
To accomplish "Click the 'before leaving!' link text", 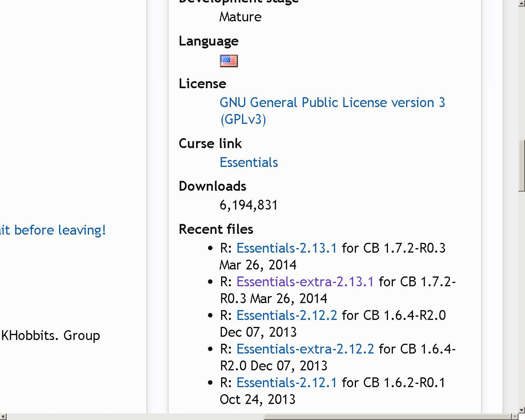I will pyautogui.click(x=60, y=230).
